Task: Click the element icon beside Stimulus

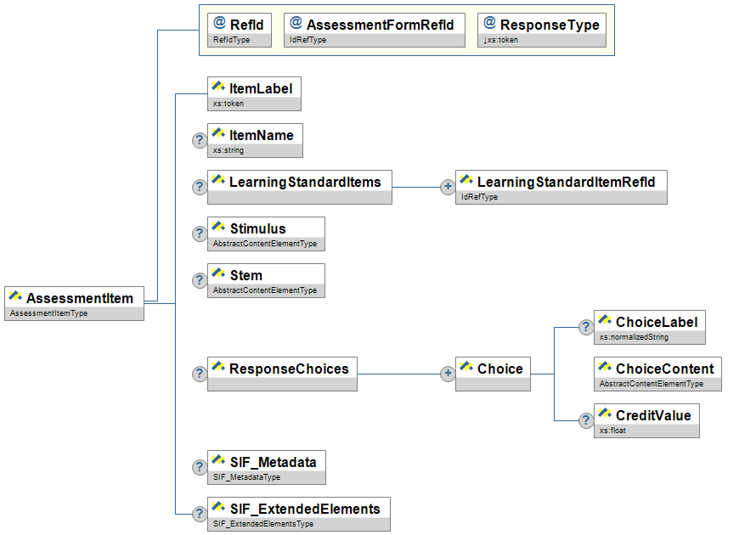Action: 219,228
